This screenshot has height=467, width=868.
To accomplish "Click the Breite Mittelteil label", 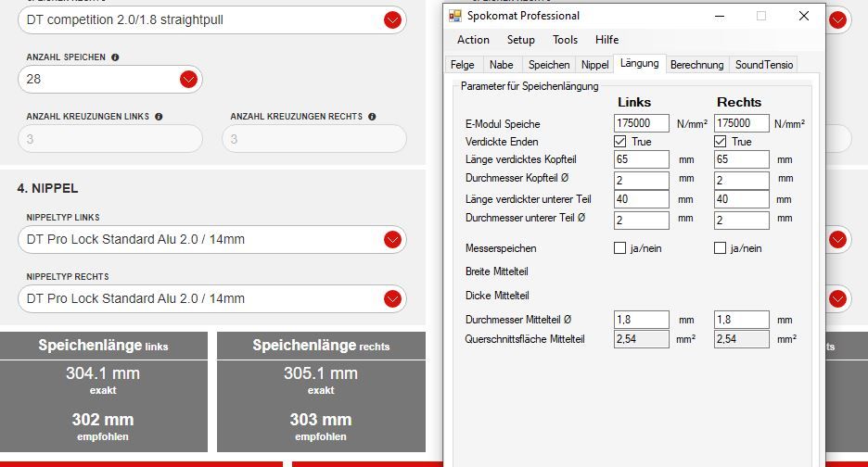I will click(496, 271).
